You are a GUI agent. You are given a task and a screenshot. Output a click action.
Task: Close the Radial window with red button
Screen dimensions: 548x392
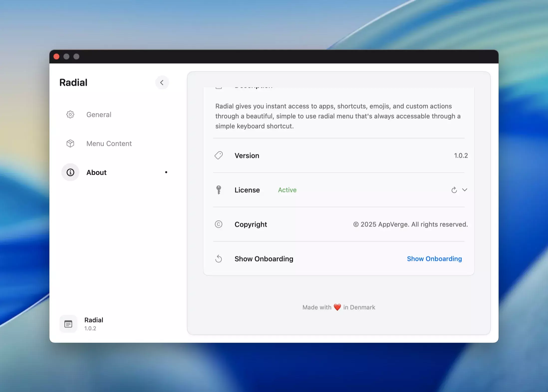point(57,57)
